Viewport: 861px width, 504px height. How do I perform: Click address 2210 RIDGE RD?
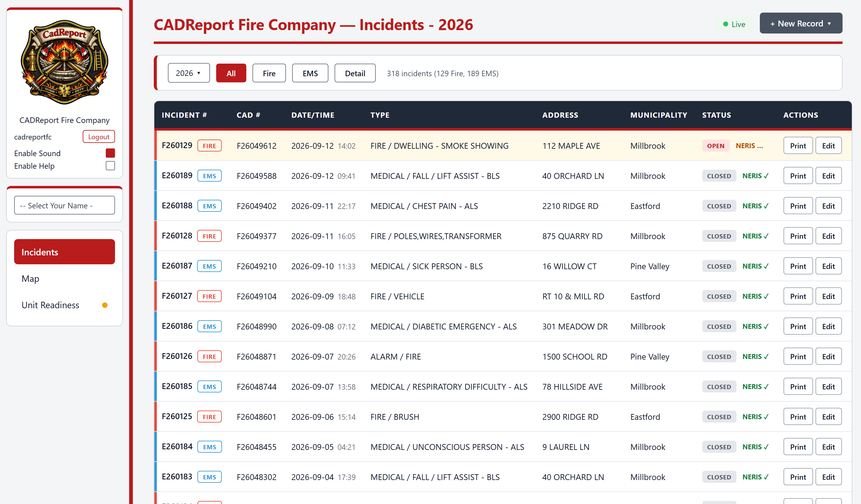click(570, 206)
